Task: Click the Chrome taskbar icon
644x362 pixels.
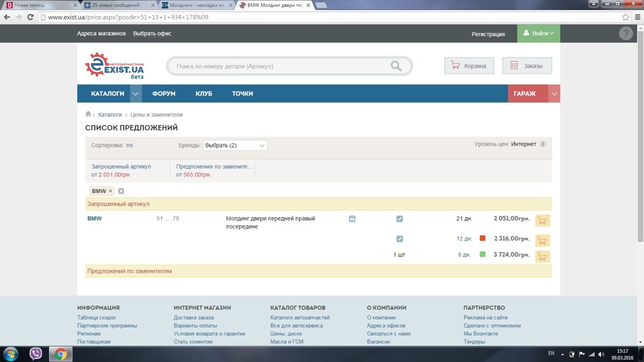Action: pyautogui.click(x=60, y=354)
